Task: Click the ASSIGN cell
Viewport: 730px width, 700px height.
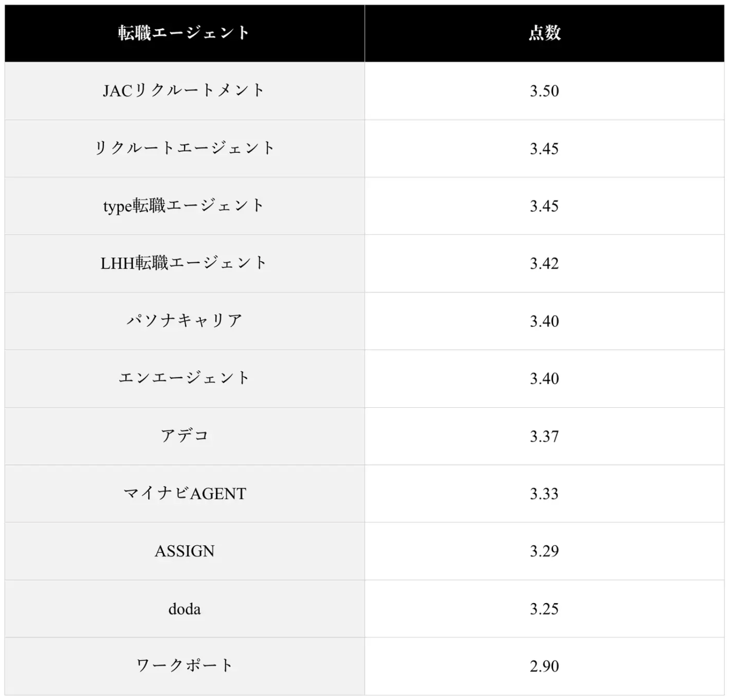Action: pyautogui.click(x=184, y=551)
